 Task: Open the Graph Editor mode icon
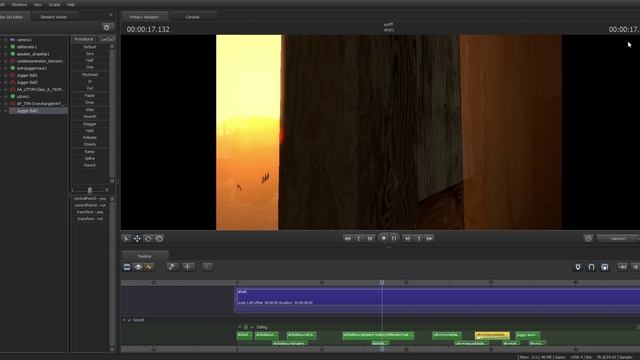point(149,267)
